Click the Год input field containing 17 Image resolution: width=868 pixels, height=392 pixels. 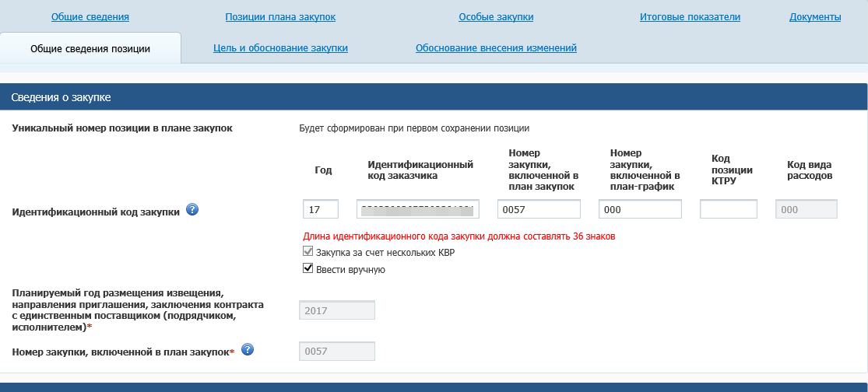(320, 209)
